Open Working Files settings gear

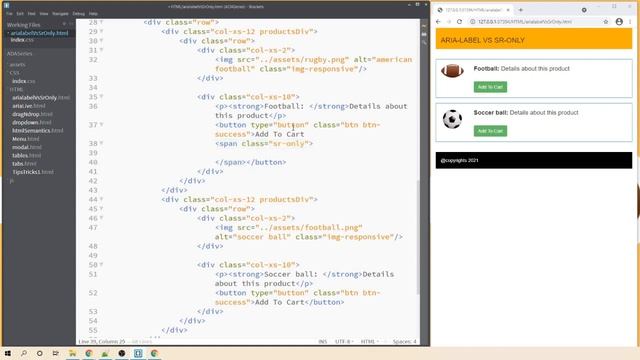point(64,24)
